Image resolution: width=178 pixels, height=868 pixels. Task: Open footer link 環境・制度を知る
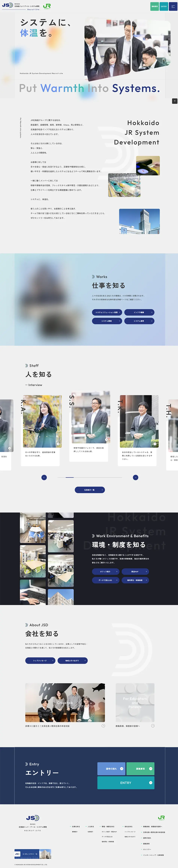(108, 826)
